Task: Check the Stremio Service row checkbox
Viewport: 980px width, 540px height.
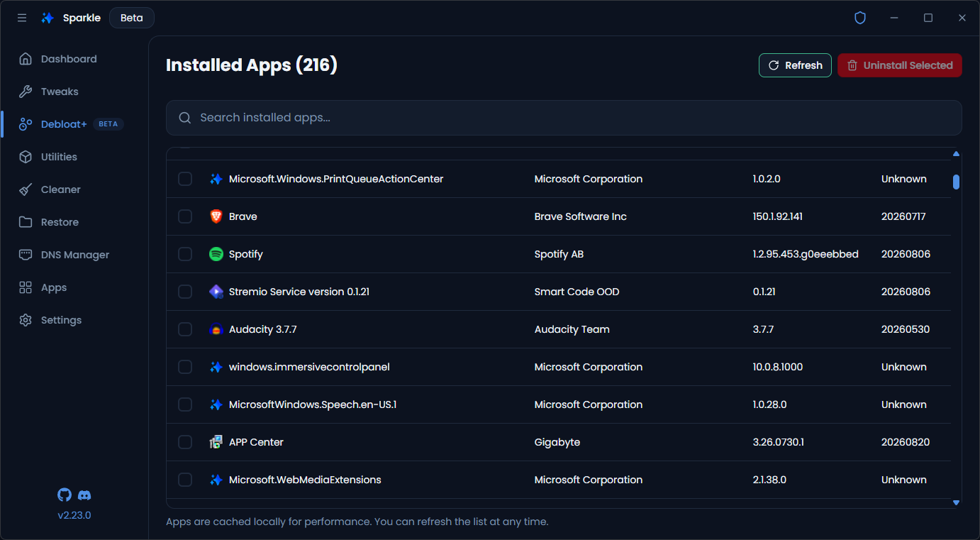Action: click(x=185, y=292)
